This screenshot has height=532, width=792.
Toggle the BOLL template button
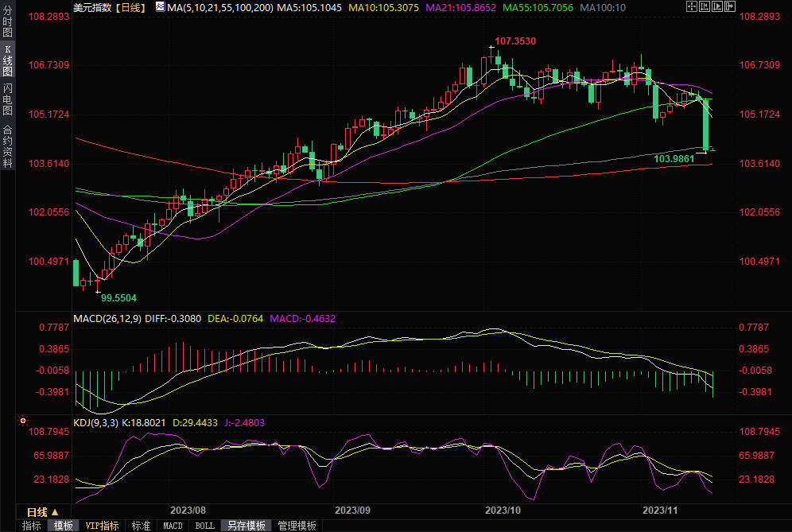tap(205, 526)
